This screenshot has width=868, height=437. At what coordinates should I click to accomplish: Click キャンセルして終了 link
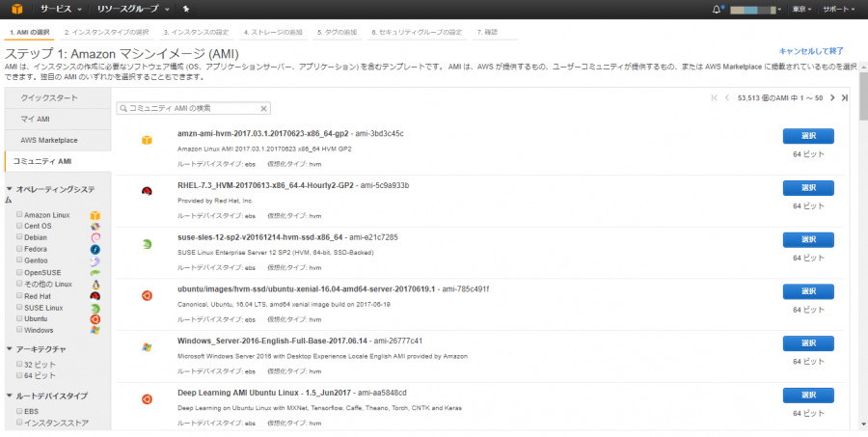tap(811, 51)
